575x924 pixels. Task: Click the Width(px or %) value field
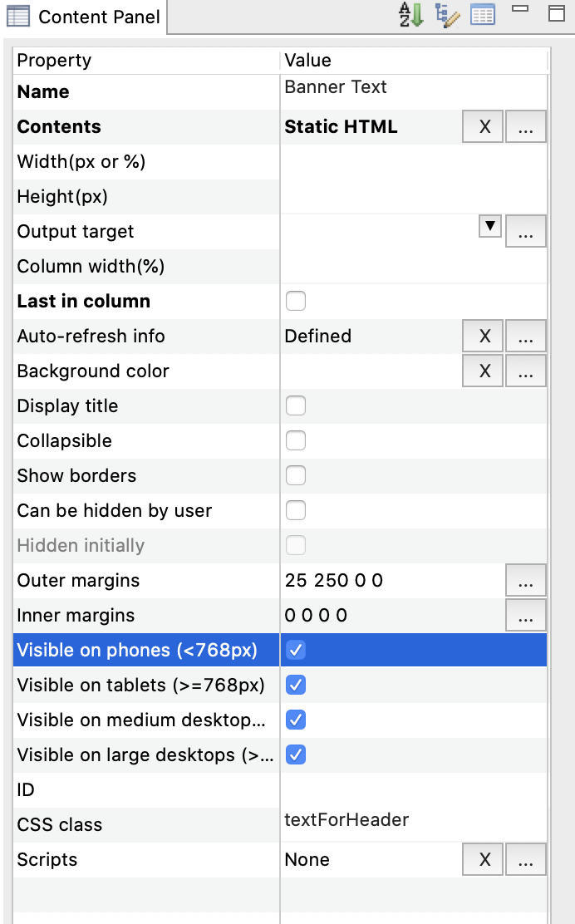pyautogui.click(x=414, y=162)
